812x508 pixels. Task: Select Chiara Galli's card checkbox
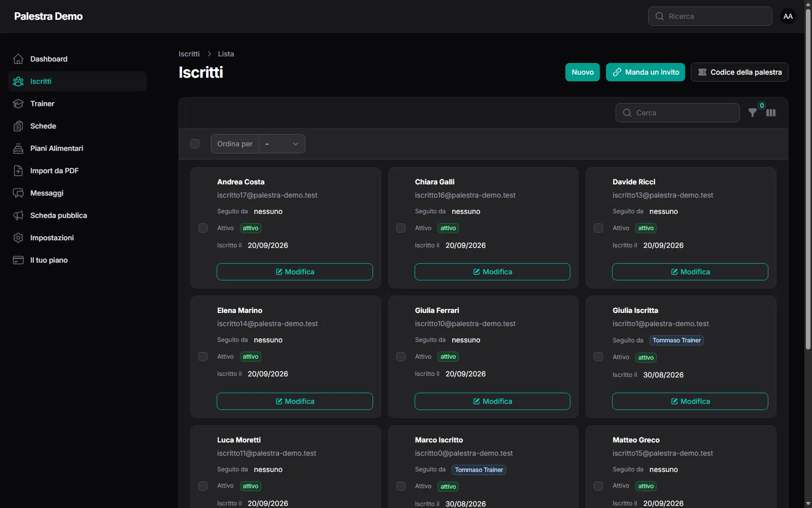pos(401,228)
